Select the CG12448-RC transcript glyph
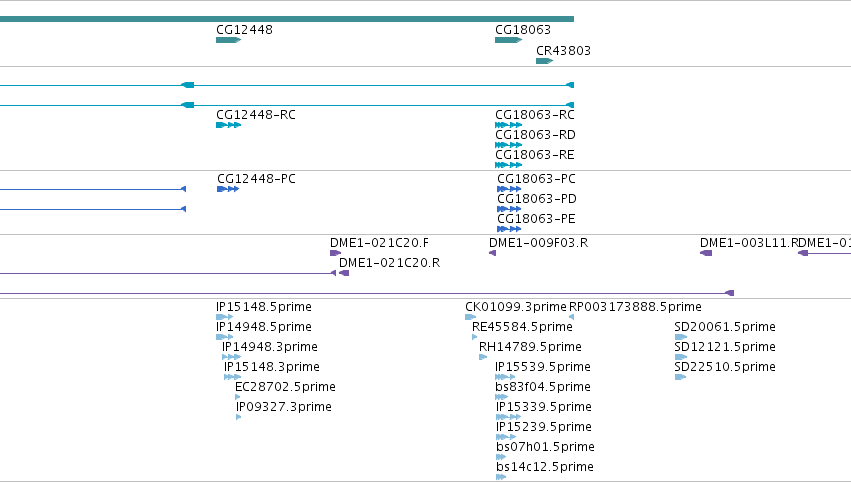The image size is (851, 482). (x=228, y=125)
